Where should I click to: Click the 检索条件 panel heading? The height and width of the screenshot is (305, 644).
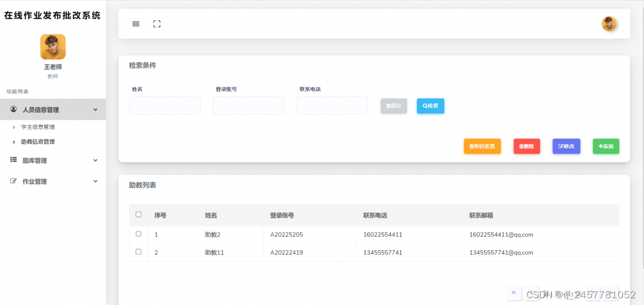(x=142, y=66)
